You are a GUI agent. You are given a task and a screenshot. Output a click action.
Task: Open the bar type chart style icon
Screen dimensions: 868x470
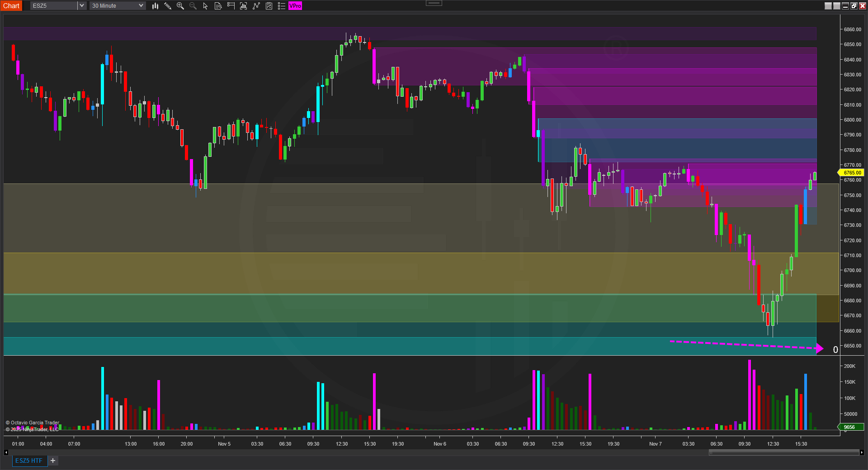(x=155, y=6)
